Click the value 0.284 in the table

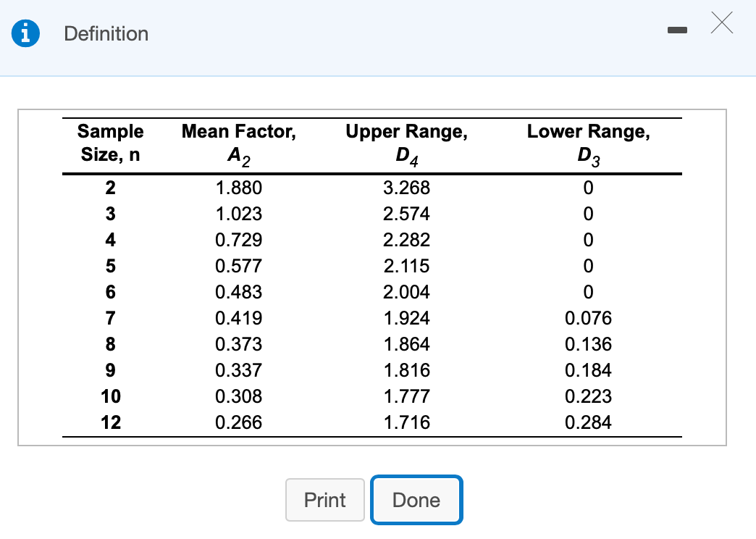pyautogui.click(x=588, y=422)
